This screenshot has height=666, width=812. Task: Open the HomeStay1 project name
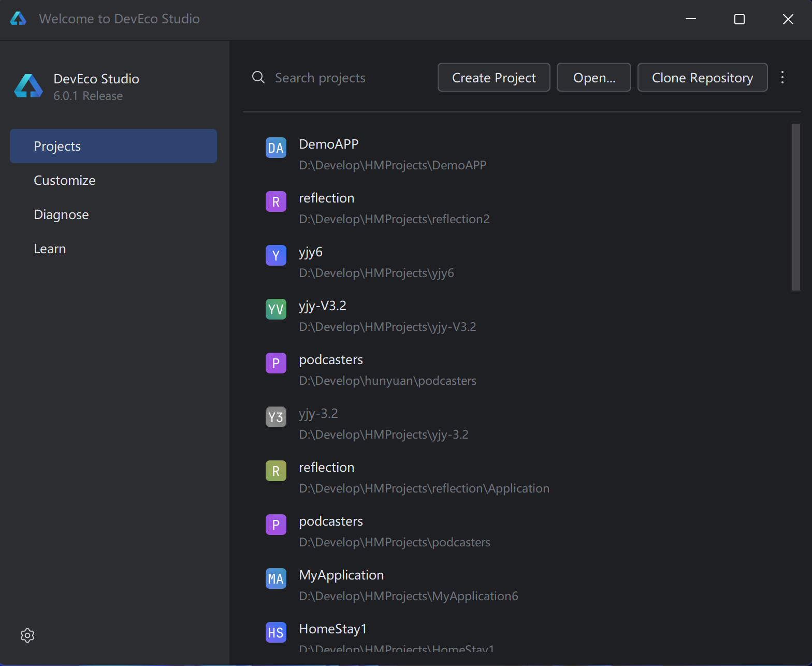pos(333,629)
